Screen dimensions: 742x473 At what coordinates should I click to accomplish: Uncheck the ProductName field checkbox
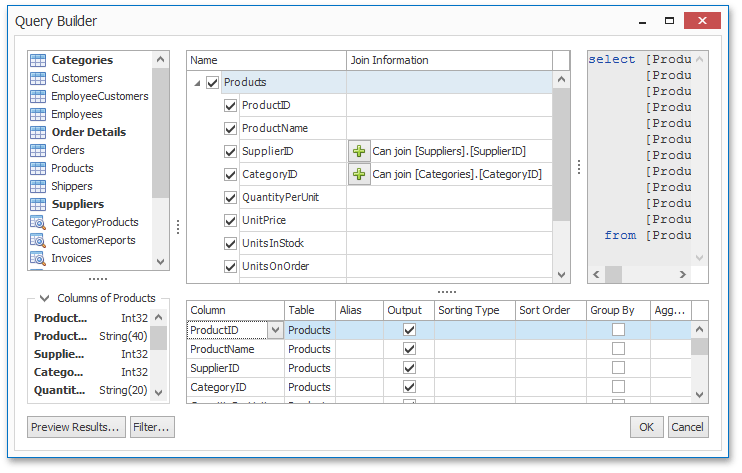230,129
